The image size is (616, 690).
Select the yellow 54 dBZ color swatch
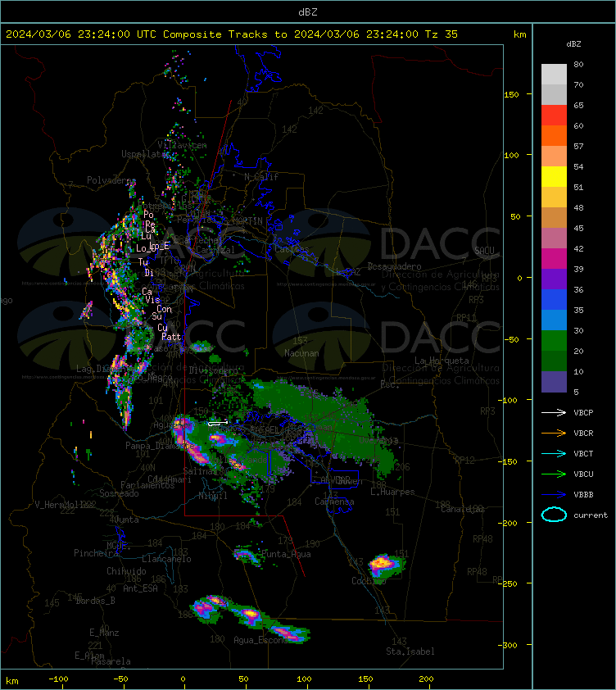[554, 176]
